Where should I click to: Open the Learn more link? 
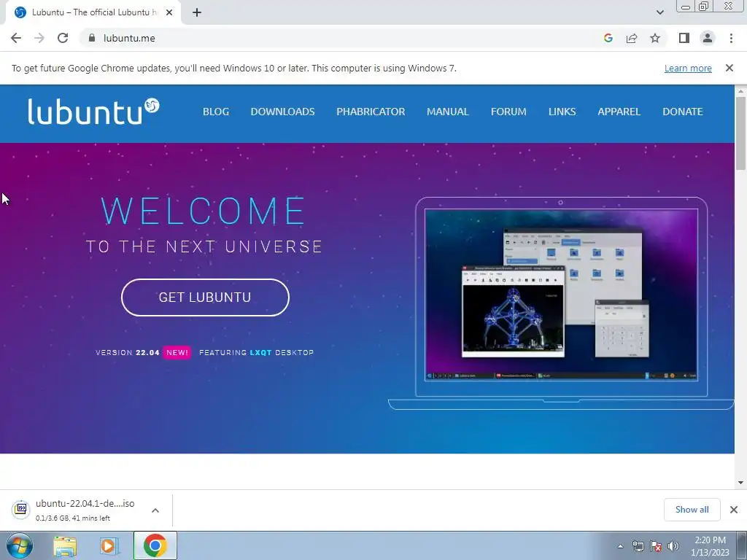[688, 68]
